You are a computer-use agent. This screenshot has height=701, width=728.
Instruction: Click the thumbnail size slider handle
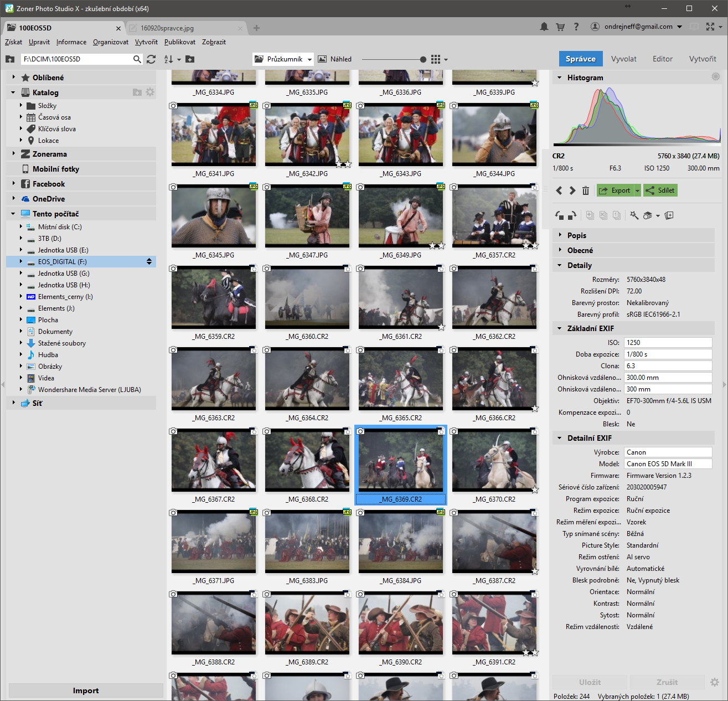click(423, 59)
